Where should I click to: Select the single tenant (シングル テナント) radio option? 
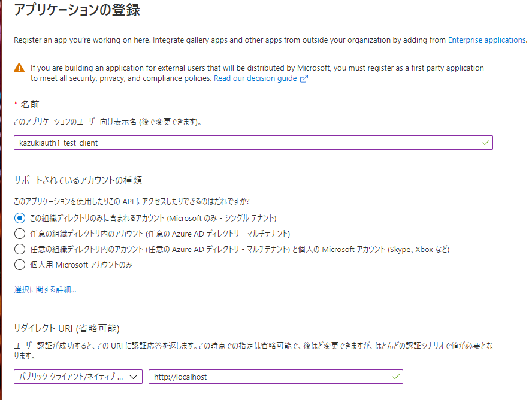tap(20, 218)
